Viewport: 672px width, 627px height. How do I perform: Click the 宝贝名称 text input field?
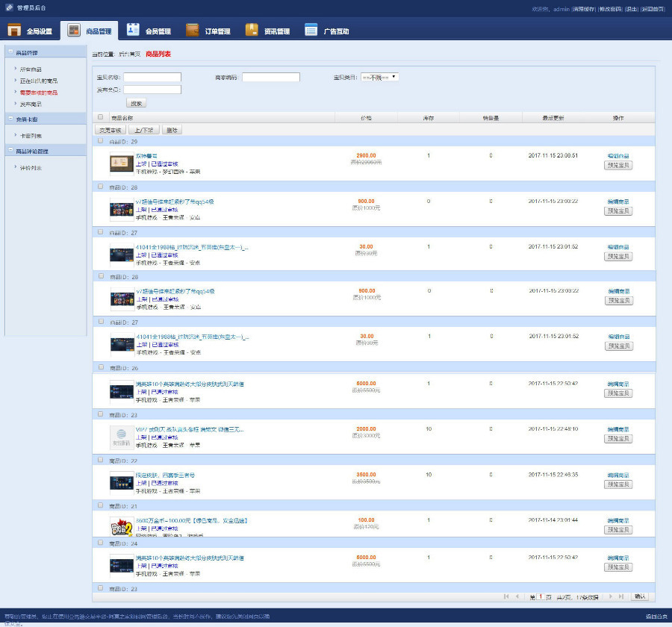click(152, 77)
